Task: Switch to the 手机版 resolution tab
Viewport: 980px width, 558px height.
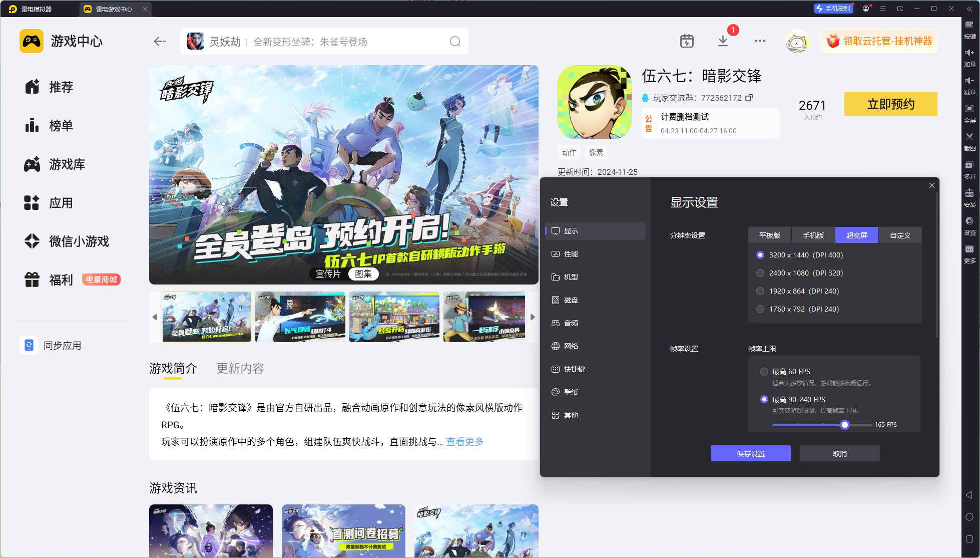Action: point(813,235)
